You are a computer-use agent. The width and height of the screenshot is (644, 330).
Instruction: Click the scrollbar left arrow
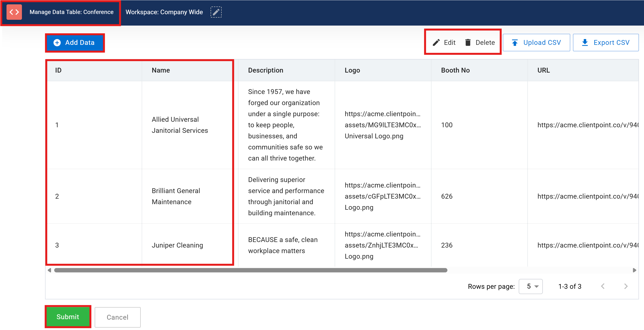[49, 270]
